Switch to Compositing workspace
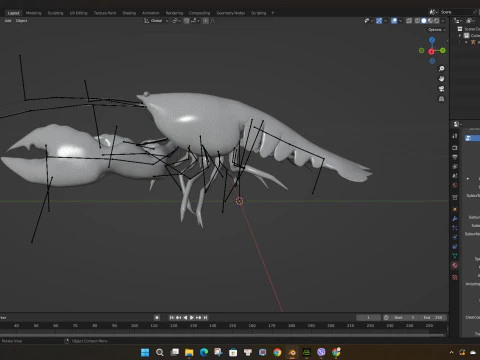Viewport: 480px width, 360px height. [x=199, y=13]
